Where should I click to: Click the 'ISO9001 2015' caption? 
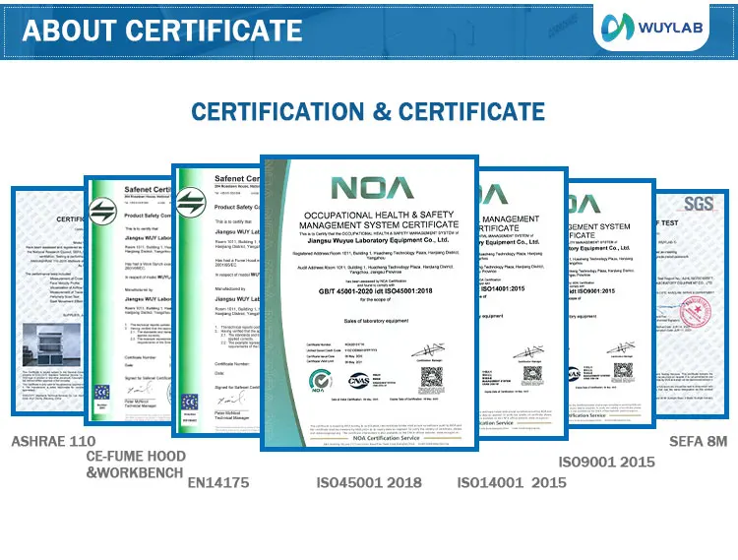[x=607, y=463]
